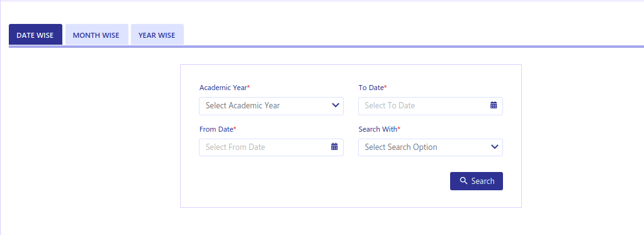This screenshot has width=644, height=235.
Task: Click the Academic Year chevron arrow
Action: [336, 105]
